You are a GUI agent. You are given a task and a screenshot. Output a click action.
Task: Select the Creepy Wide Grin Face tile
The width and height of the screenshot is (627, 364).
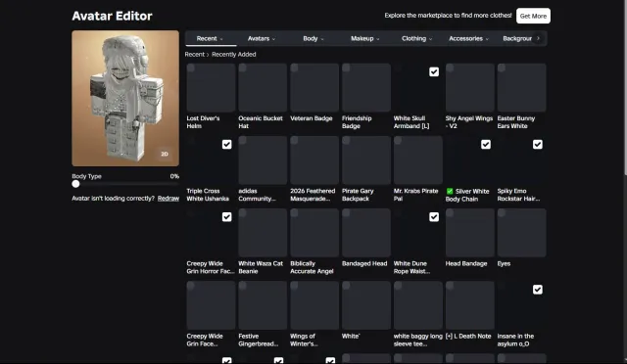point(211,305)
